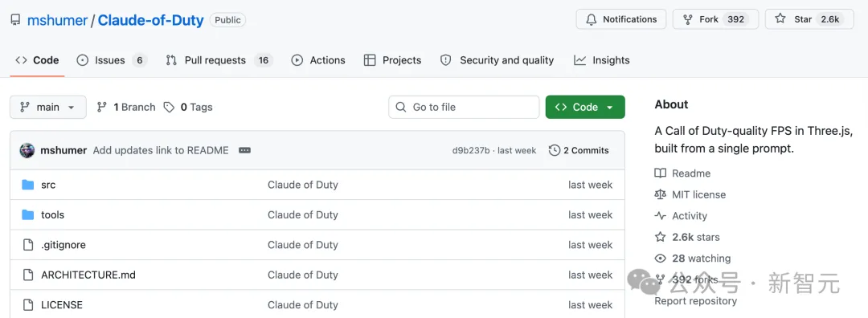Expand the green Code dropdown button
This screenshot has width=868, height=318.
pyautogui.click(x=585, y=108)
